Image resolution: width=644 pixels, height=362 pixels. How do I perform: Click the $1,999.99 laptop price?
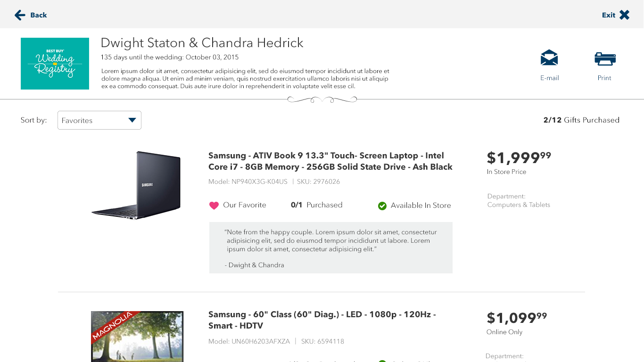(x=519, y=157)
